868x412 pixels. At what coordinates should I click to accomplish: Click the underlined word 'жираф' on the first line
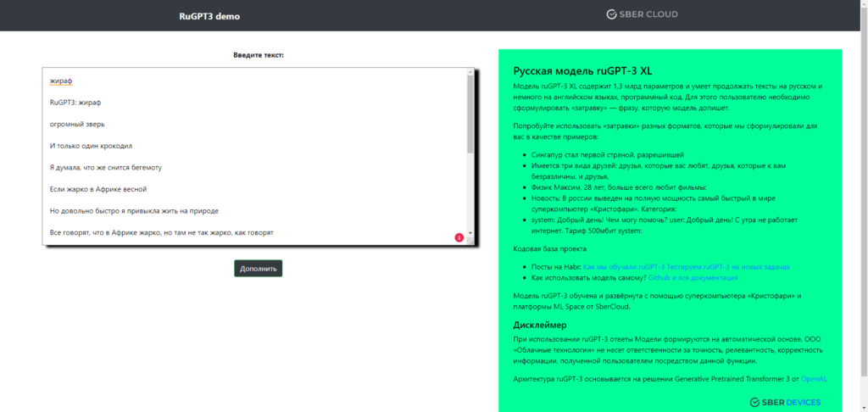coord(61,81)
